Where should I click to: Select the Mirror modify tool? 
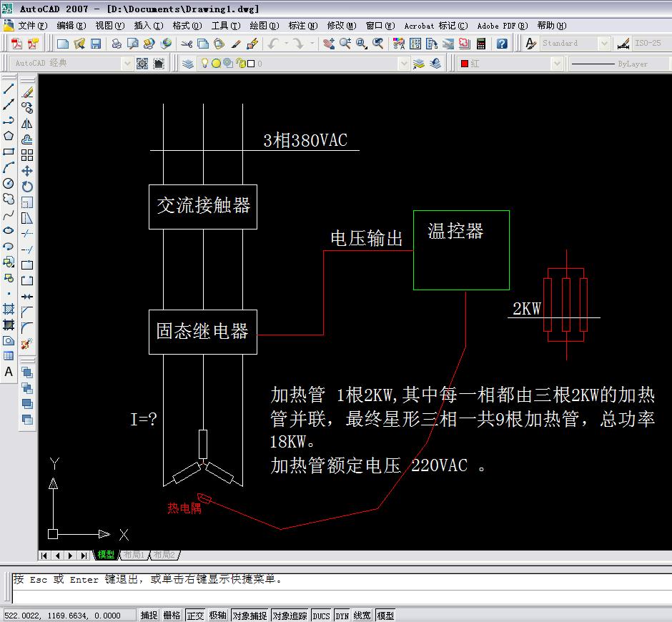27,124
